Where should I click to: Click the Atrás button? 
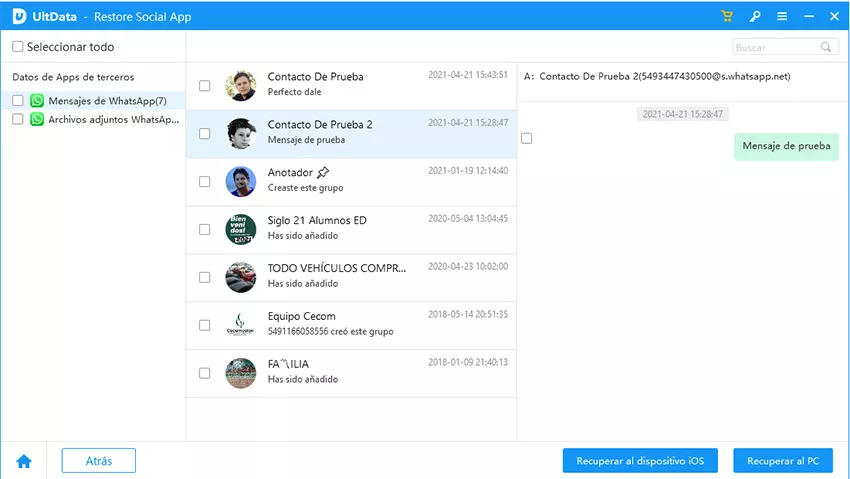(x=99, y=461)
